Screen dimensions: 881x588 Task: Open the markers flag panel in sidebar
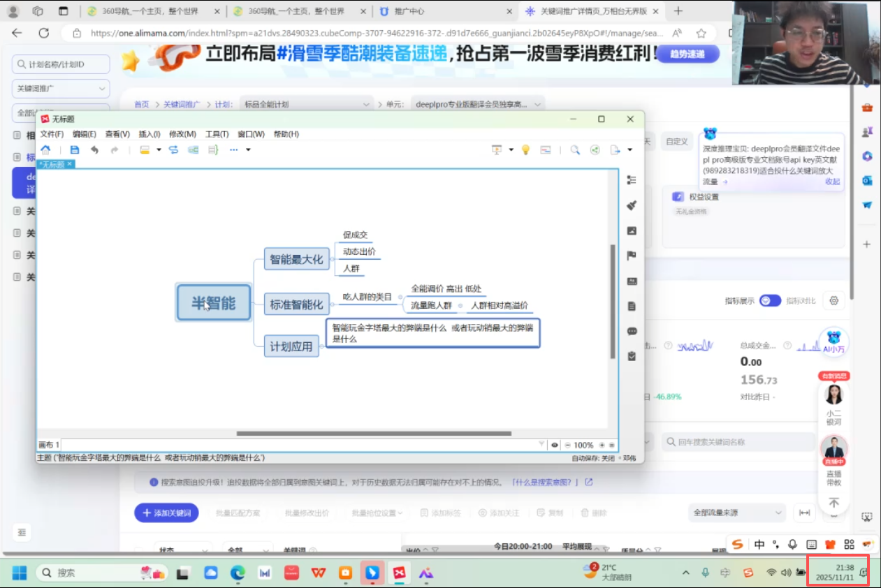(x=632, y=256)
